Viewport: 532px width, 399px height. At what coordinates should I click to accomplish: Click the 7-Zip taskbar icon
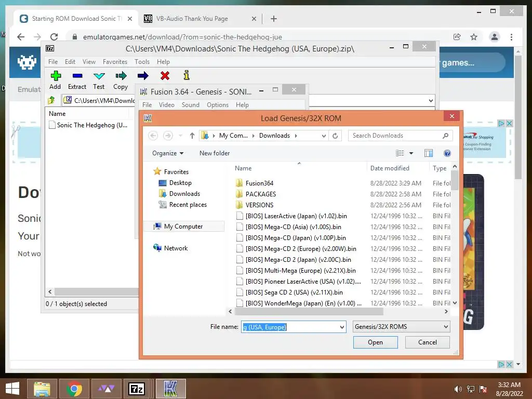137,389
